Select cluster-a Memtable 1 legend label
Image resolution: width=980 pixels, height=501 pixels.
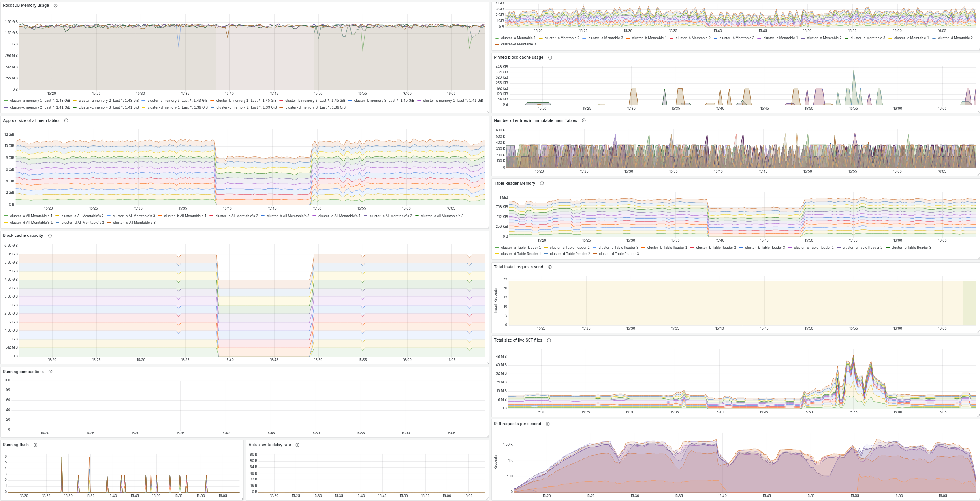(518, 38)
